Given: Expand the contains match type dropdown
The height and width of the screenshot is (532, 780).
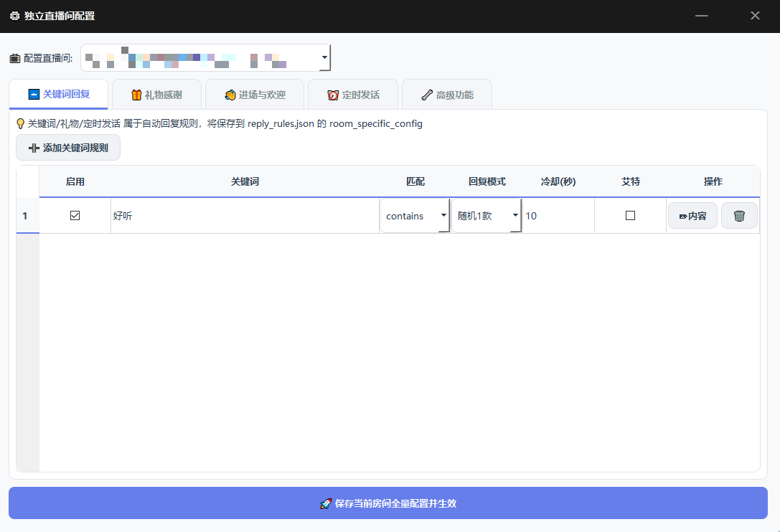Looking at the screenshot, I should pyautogui.click(x=443, y=216).
